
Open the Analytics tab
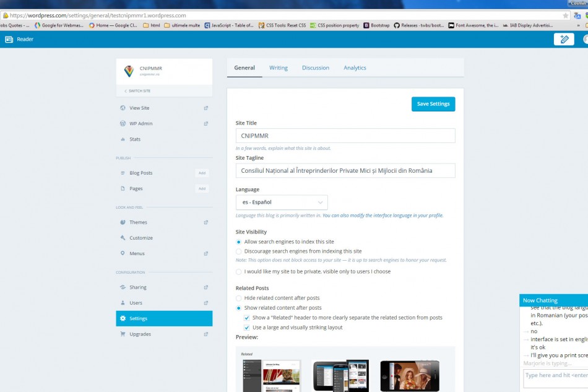tap(355, 68)
